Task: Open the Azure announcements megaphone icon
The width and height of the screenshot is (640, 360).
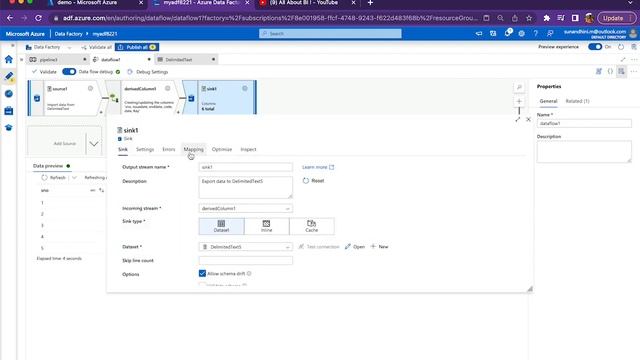Action: 479,33
